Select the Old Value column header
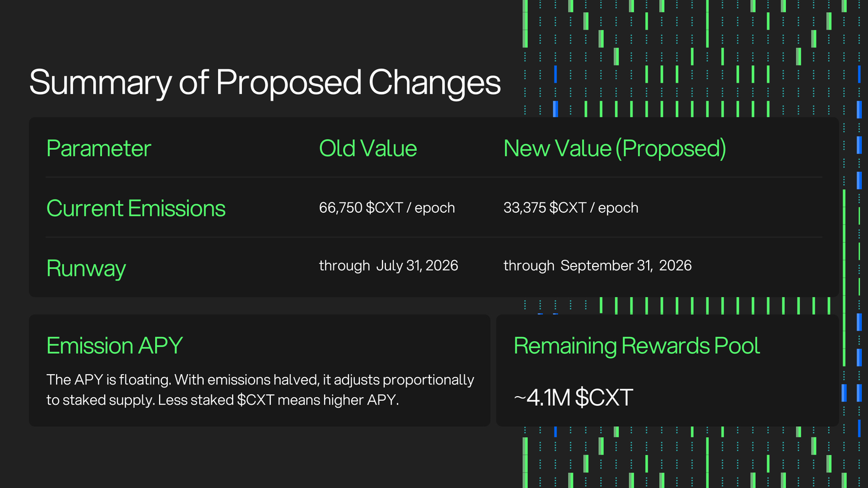 click(367, 149)
